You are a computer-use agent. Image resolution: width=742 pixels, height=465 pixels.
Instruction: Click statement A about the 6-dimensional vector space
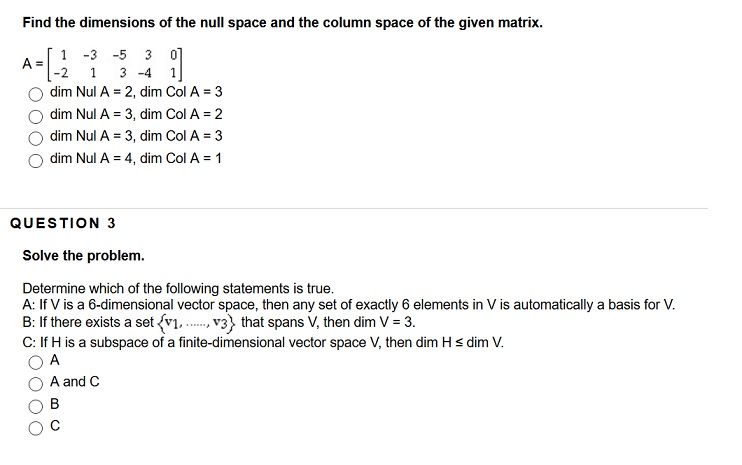(x=349, y=304)
